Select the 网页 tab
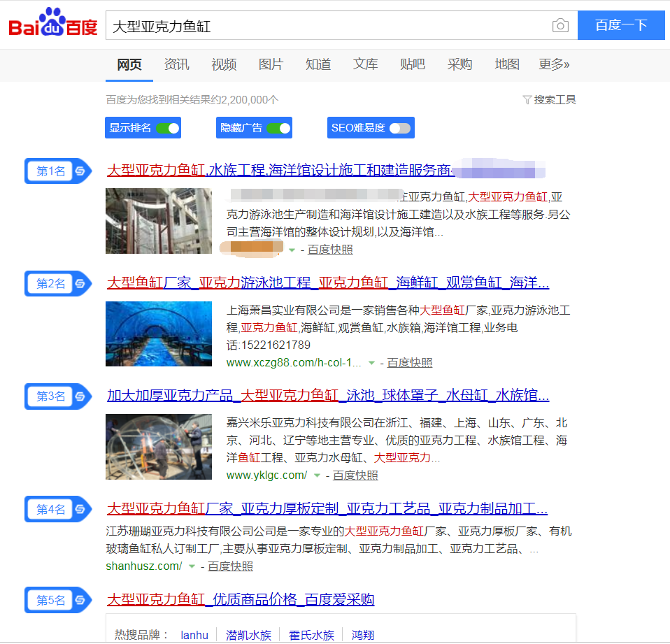This screenshot has height=644, width=670. (x=129, y=64)
